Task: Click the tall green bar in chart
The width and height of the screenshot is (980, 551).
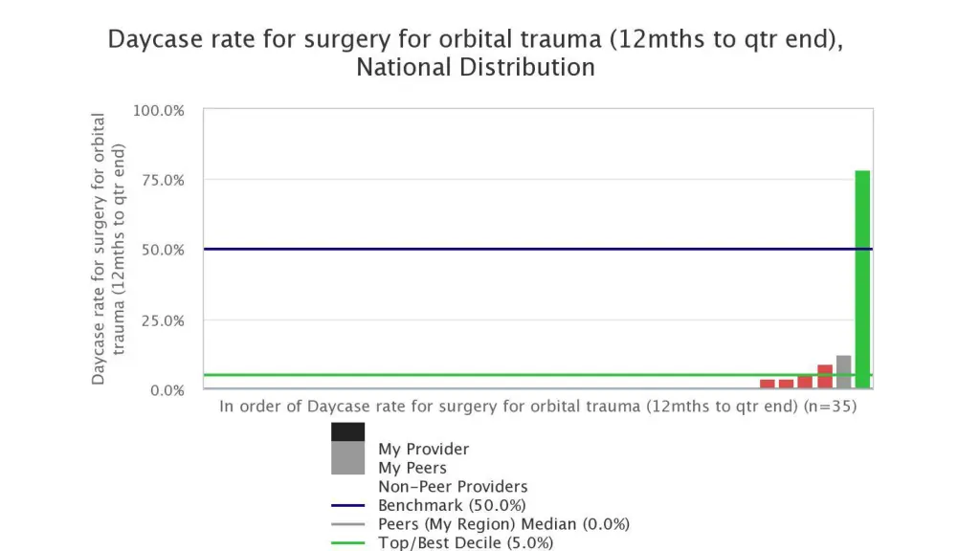Action: point(862,279)
